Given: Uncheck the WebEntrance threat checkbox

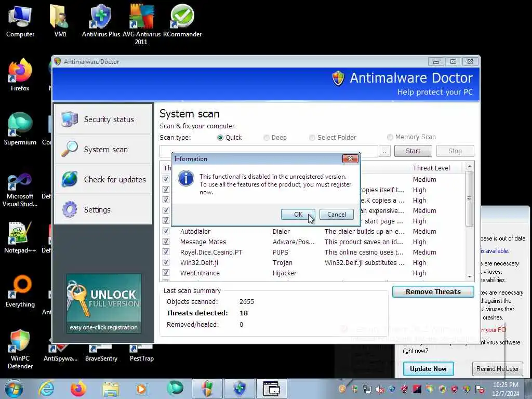Looking at the screenshot, I should [x=166, y=272].
